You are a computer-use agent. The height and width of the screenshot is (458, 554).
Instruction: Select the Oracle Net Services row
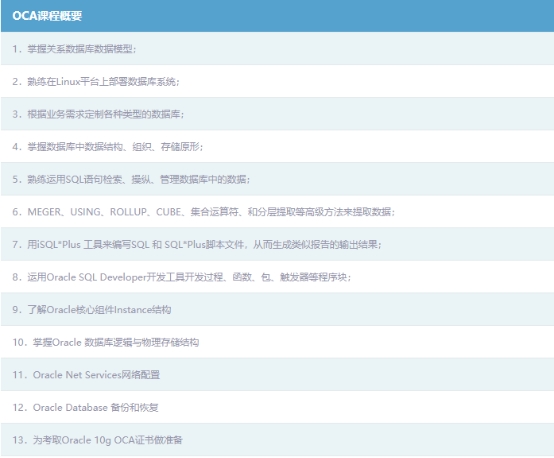click(277, 375)
